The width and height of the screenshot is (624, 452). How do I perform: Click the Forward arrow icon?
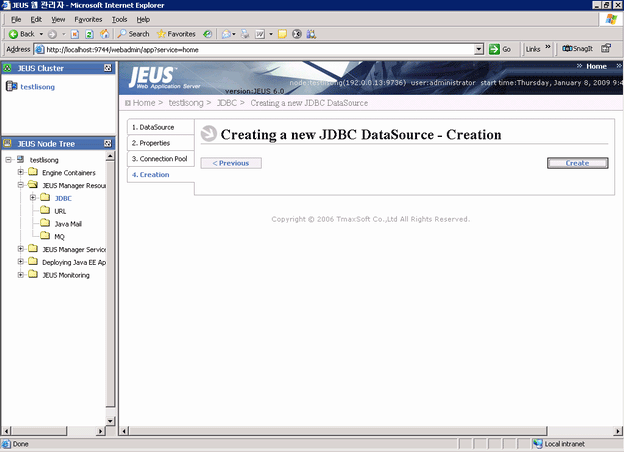[x=52, y=34]
